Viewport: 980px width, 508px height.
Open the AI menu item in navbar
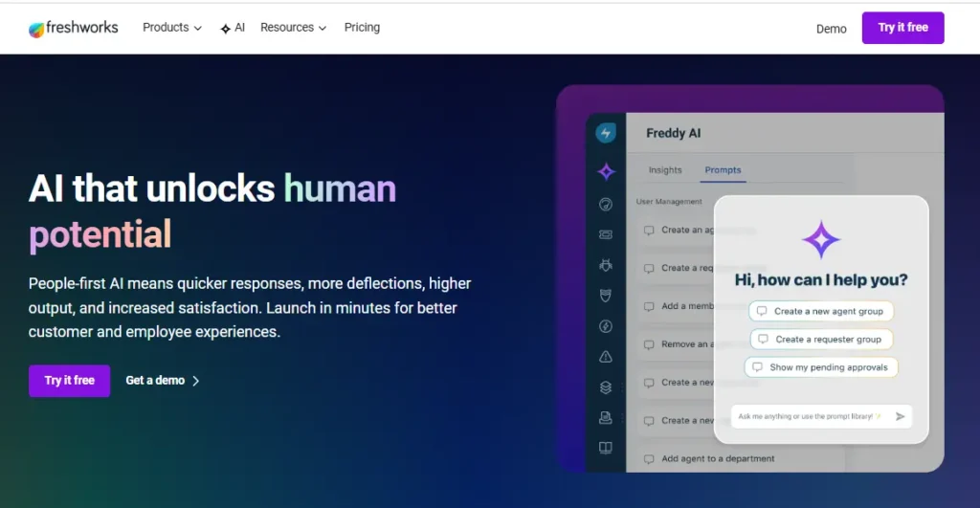click(x=233, y=28)
